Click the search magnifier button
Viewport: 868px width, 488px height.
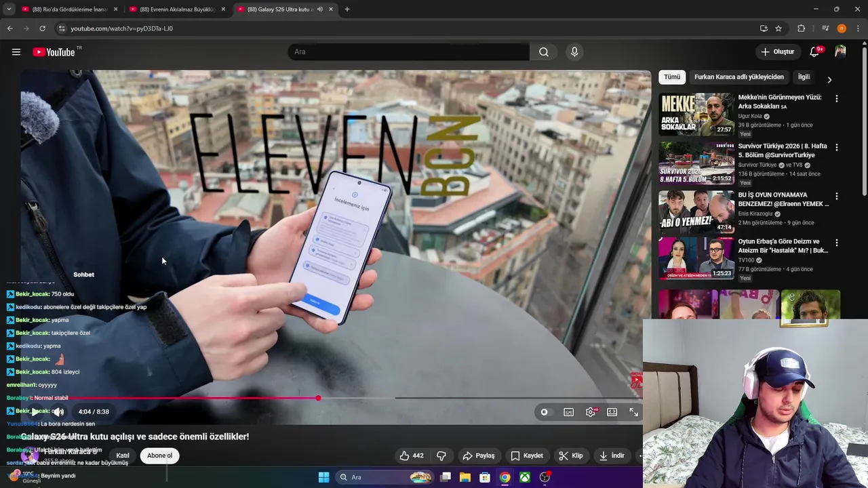point(544,52)
